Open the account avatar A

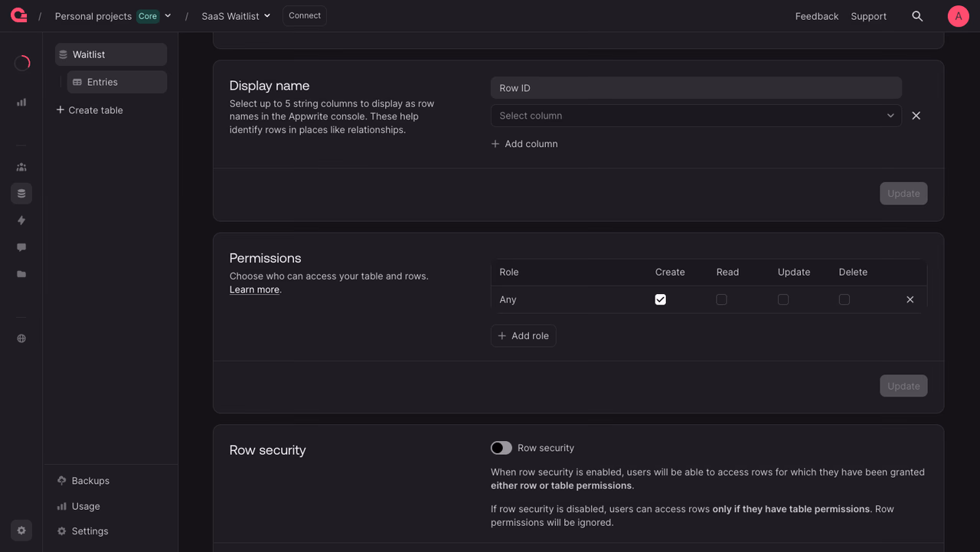[959, 16]
